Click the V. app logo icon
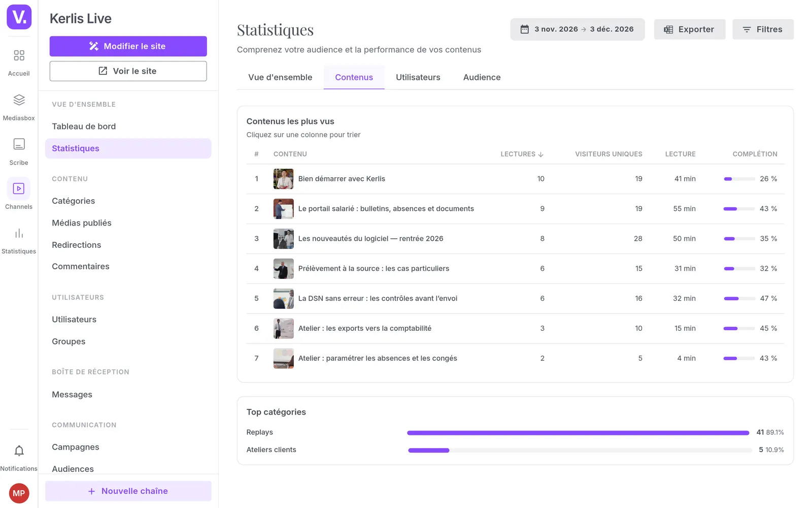This screenshot has width=812, height=508. [19, 17]
